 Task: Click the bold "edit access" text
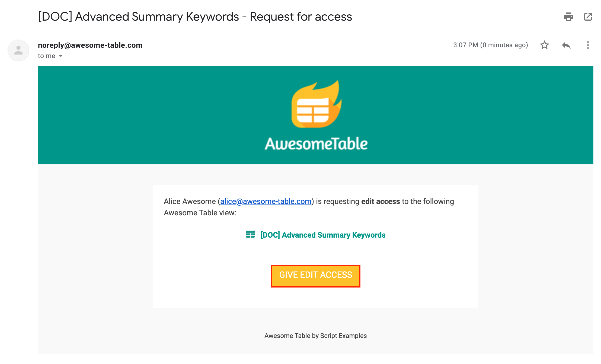381,201
